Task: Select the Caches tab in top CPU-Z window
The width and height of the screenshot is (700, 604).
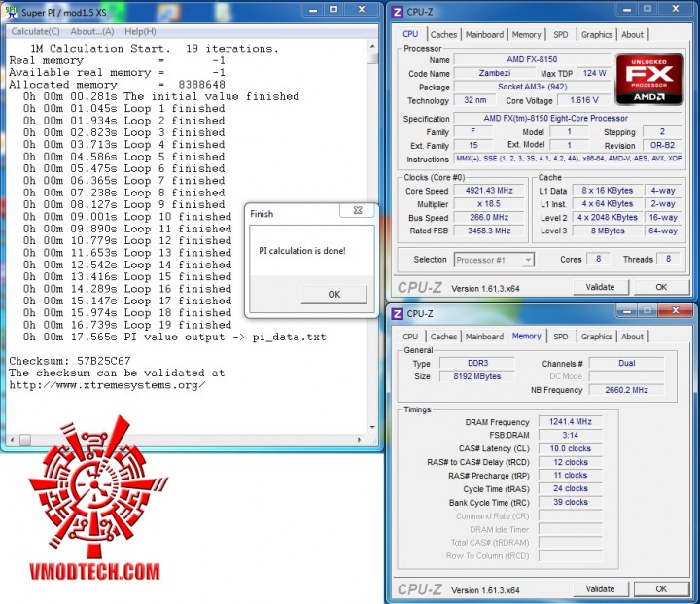Action: [443, 34]
